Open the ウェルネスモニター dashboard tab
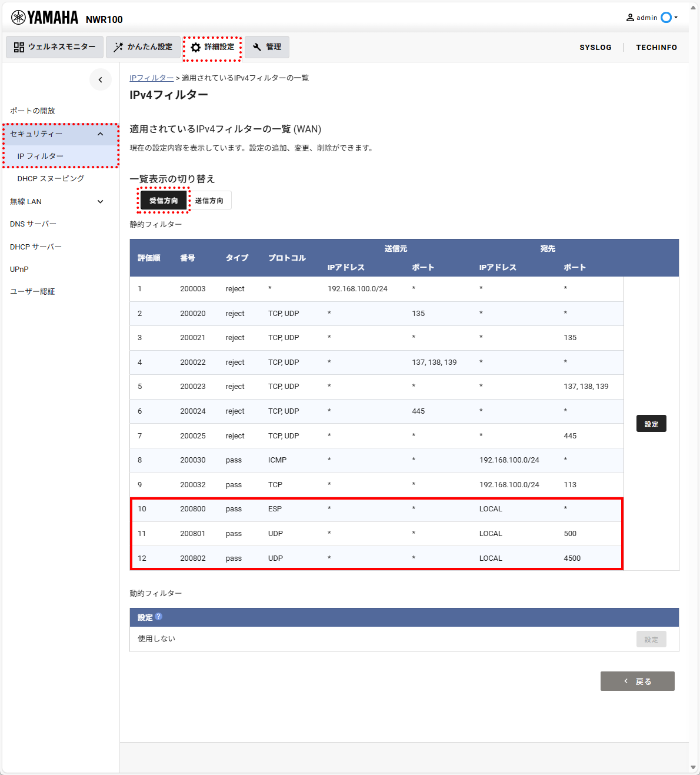Screen dimensions: 700x775 point(55,47)
